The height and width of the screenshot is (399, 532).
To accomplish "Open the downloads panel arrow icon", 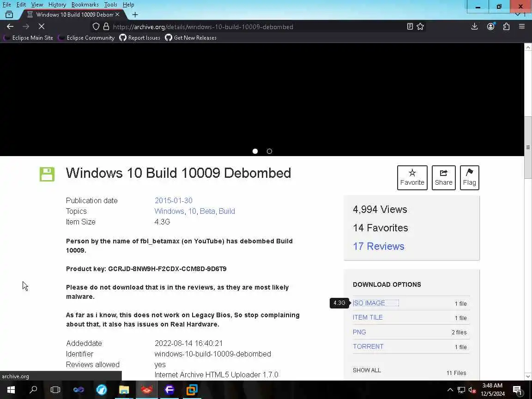I will (475, 26).
